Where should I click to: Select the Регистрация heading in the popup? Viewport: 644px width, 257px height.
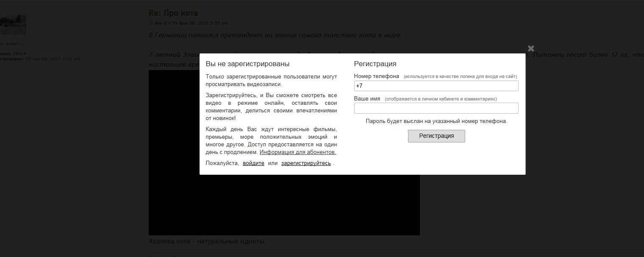coord(375,64)
